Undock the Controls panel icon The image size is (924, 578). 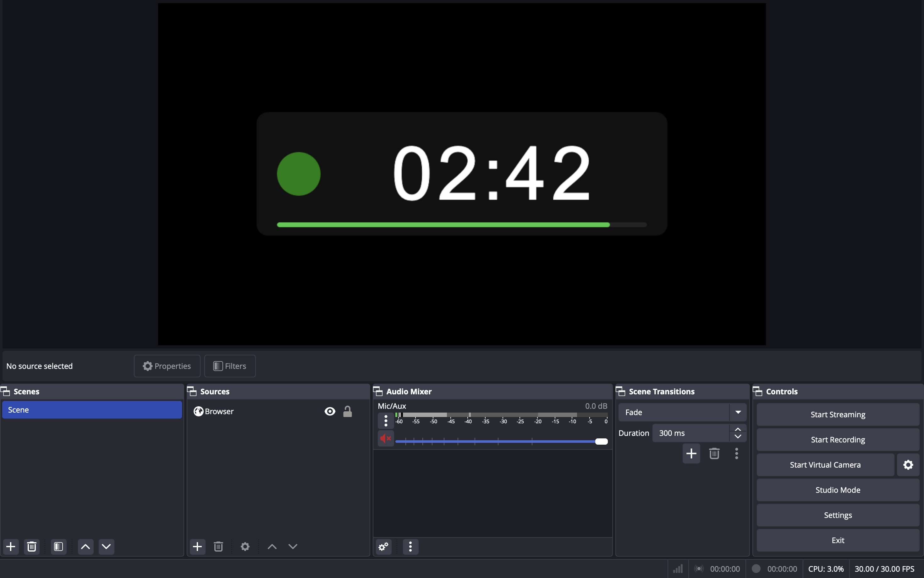coord(757,391)
